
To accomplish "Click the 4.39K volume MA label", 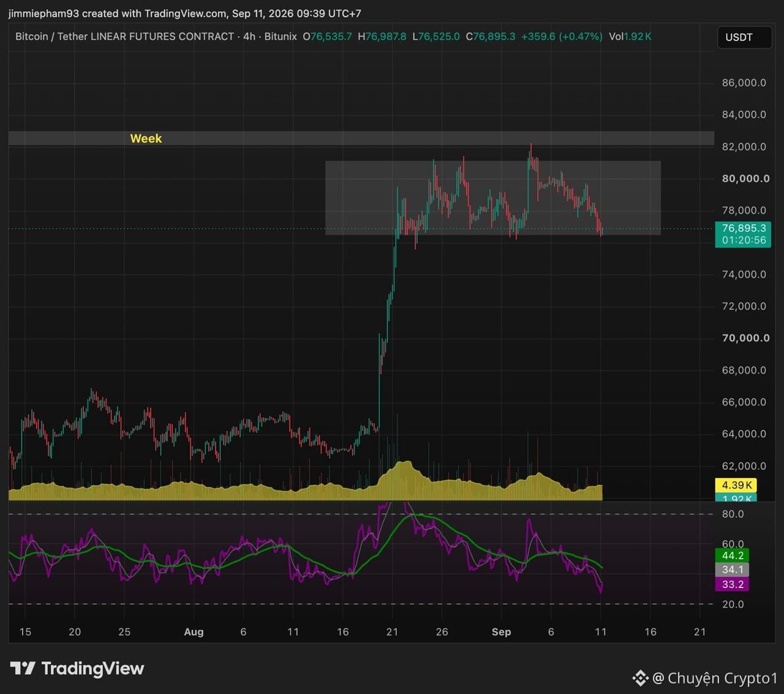I will click(x=736, y=485).
